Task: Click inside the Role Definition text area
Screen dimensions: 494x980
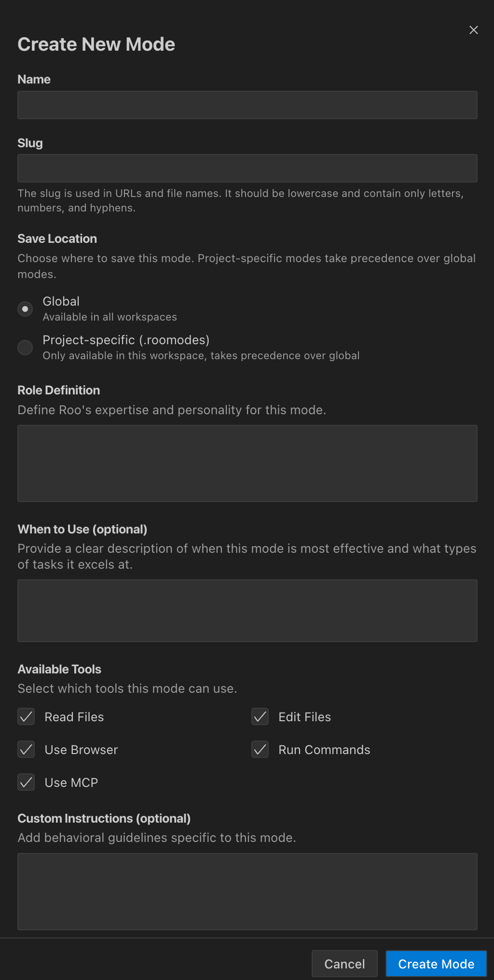Action: 247,463
